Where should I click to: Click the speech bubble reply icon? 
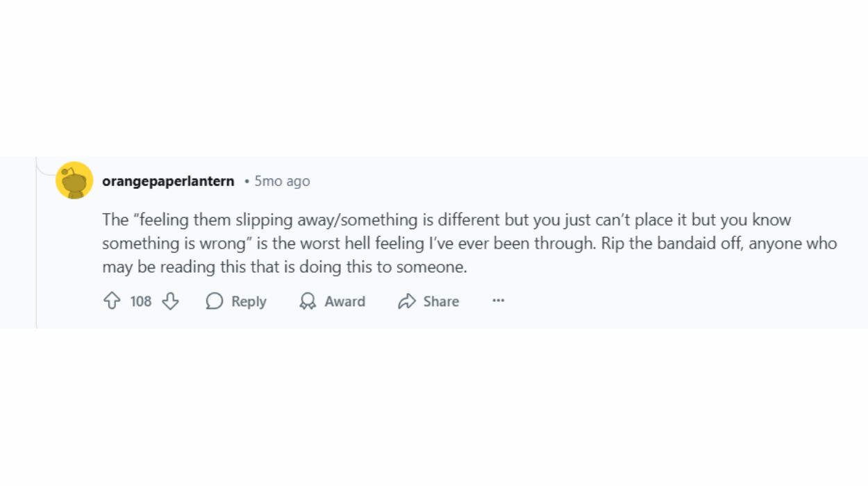pyautogui.click(x=215, y=301)
